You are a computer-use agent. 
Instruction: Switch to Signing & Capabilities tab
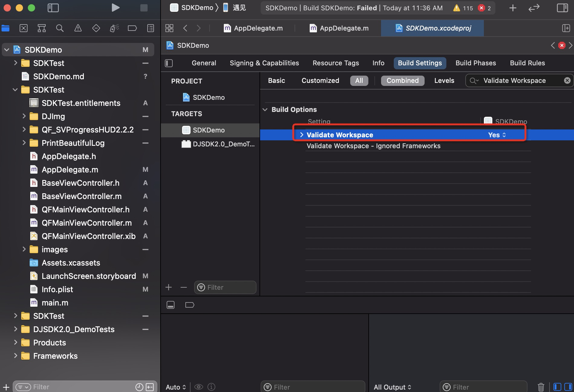(264, 63)
